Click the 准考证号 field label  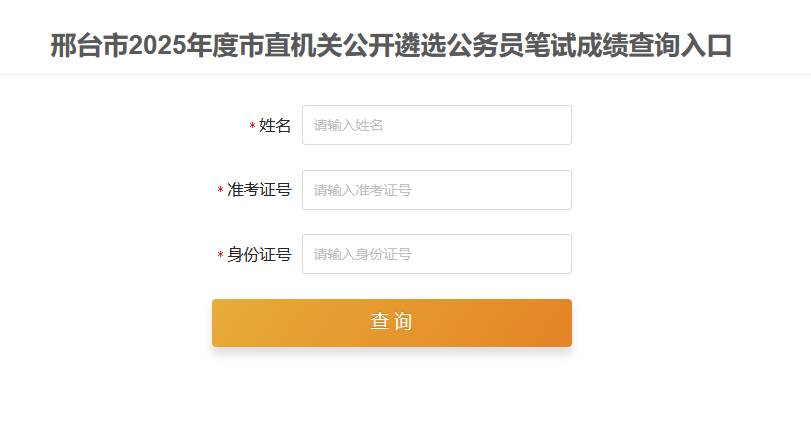[x=259, y=190]
